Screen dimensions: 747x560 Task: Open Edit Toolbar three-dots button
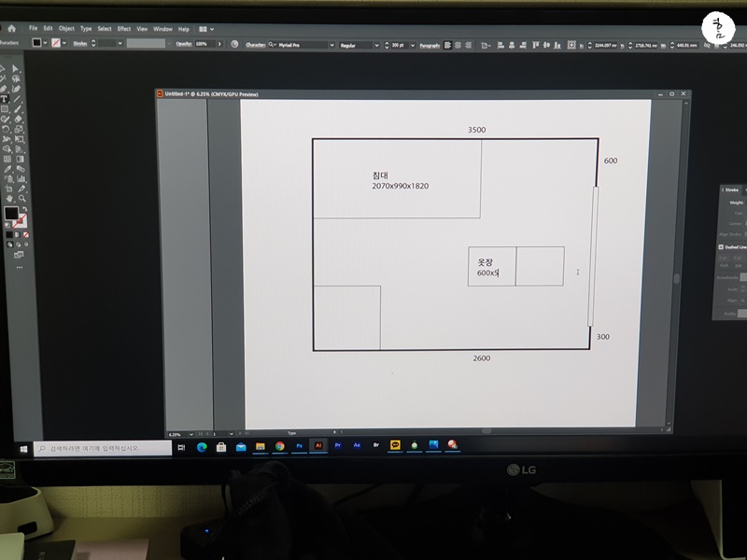pyautogui.click(x=20, y=267)
